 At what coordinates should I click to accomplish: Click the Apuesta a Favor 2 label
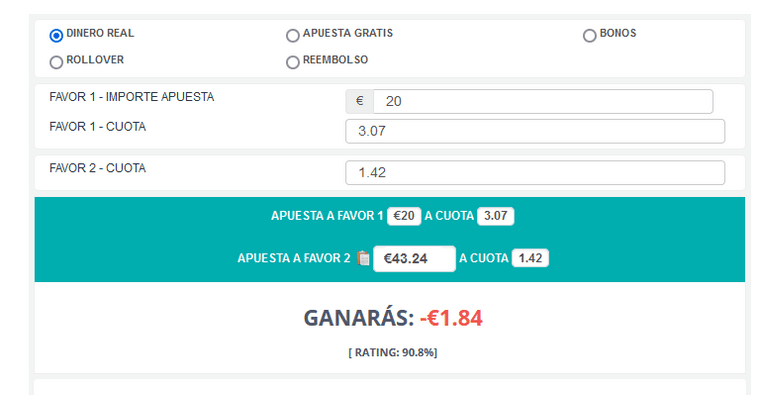294,258
